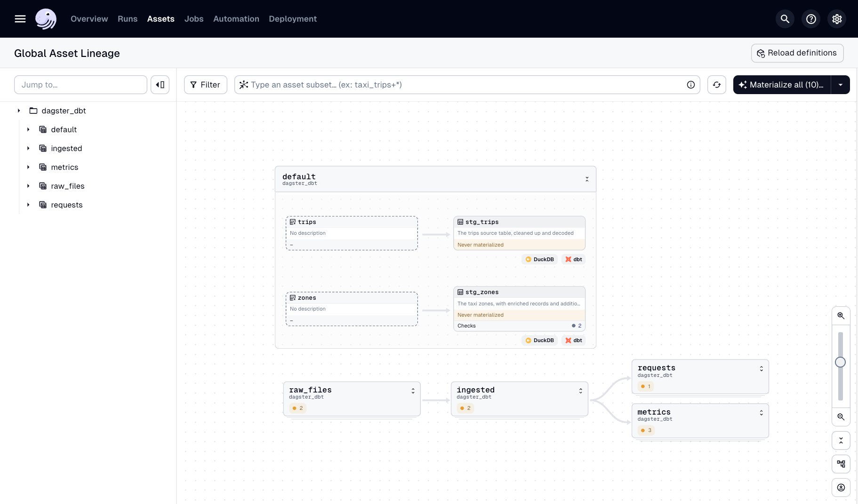Expand the ingested asset group node
The width and height of the screenshot is (858, 504).
click(580, 391)
